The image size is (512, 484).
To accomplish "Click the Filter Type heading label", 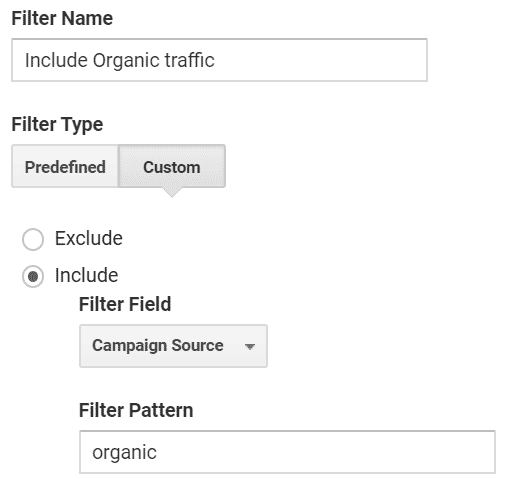I will coord(57,125).
